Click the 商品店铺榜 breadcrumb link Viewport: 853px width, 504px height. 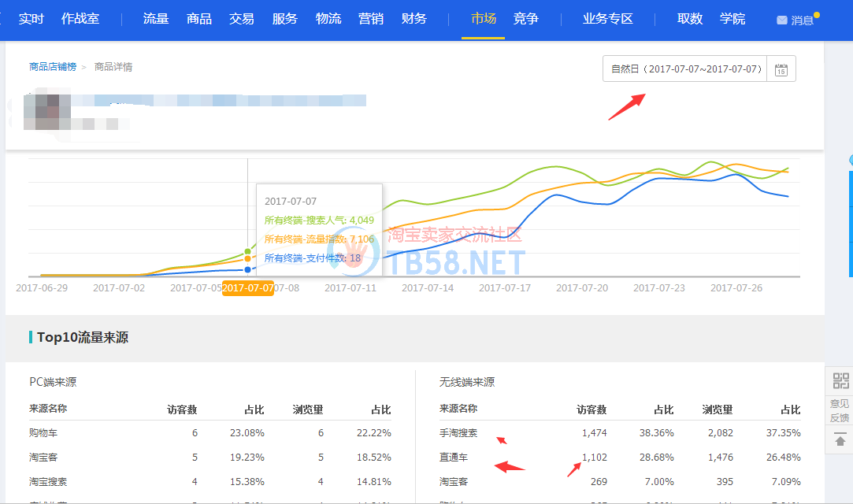click(x=53, y=67)
